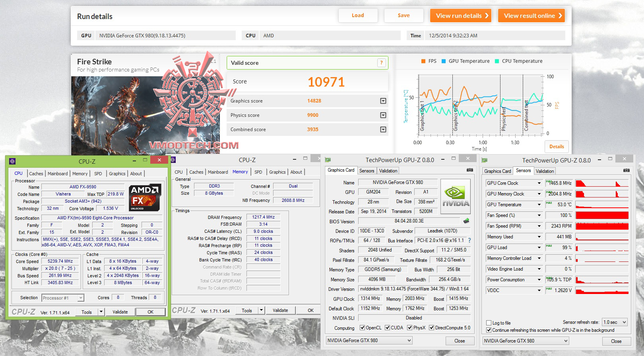The width and height of the screenshot is (644, 356).
Task: Open the GPU Core Clock sensor dropdown
Action: 539,183
